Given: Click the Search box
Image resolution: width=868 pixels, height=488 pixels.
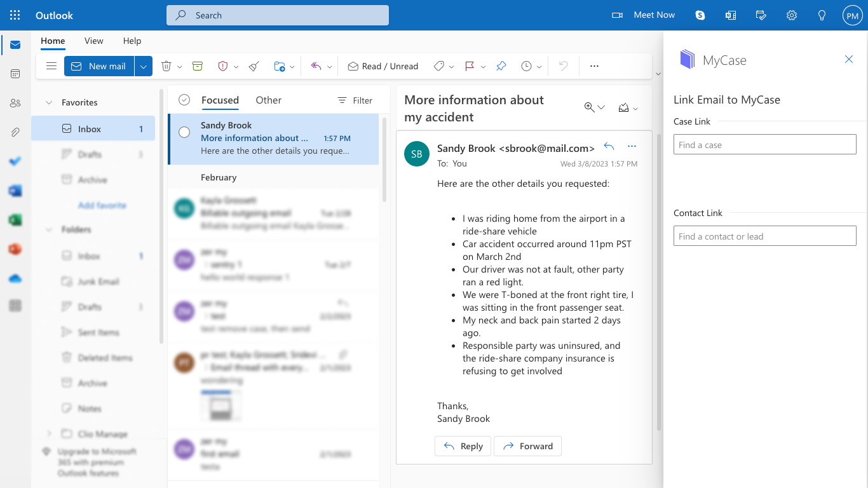Looking at the screenshot, I should pos(278,15).
